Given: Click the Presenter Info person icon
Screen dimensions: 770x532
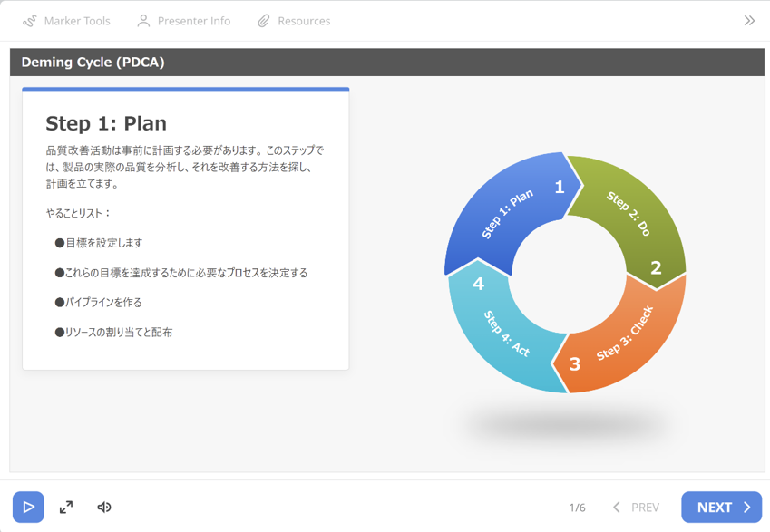Looking at the screenshot, I should tap(143, 20).
